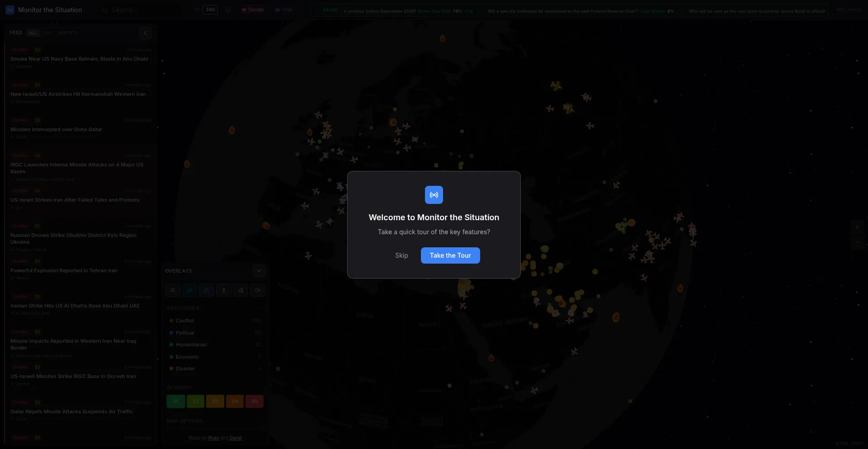Toggle the camera overlay icon
The height and width of the screenshot is (449, 868).
click(x=258, y=290)
